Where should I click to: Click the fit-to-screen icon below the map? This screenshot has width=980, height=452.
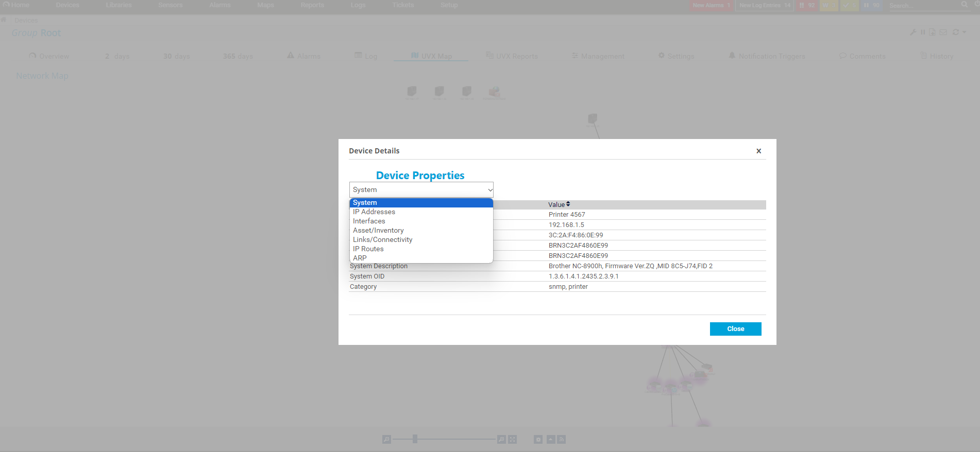(512, 439)
